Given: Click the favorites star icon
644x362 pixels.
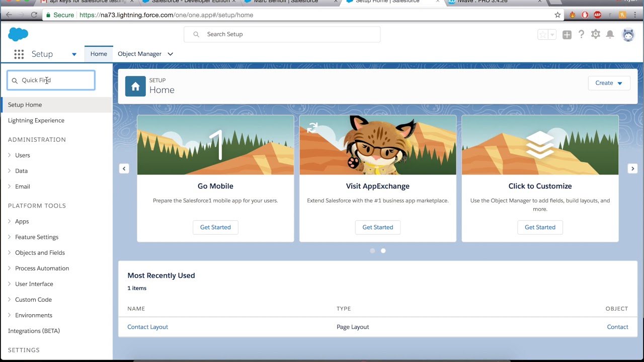Looking at the screenshot, I should [543, 35].
